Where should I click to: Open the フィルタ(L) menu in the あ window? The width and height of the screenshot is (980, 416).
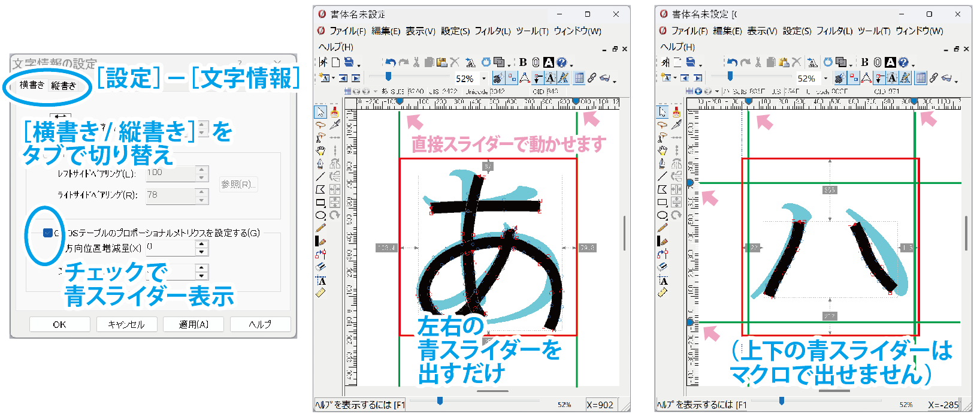click(x=492, y=31)
